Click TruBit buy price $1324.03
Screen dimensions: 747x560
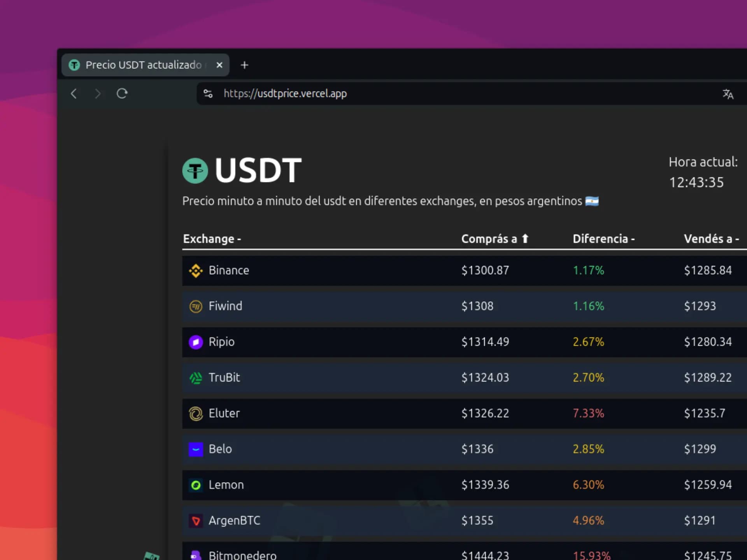click(x=485, y=378)
